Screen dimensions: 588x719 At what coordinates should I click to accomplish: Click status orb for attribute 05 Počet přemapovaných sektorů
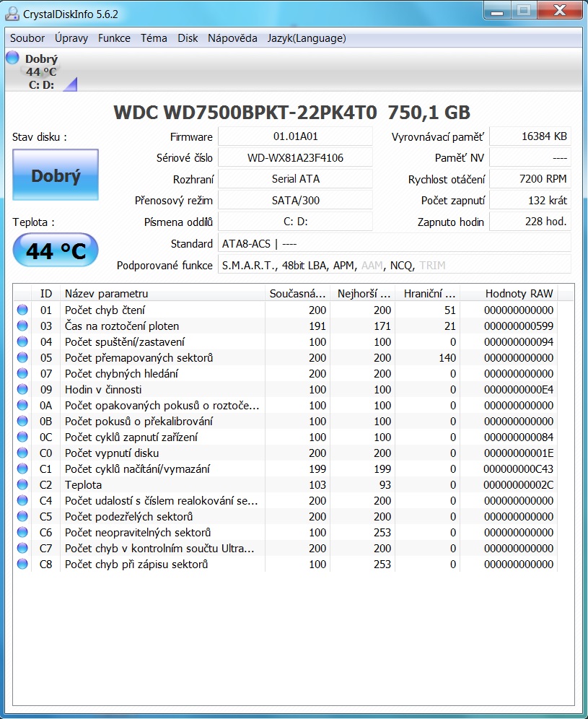22,357
